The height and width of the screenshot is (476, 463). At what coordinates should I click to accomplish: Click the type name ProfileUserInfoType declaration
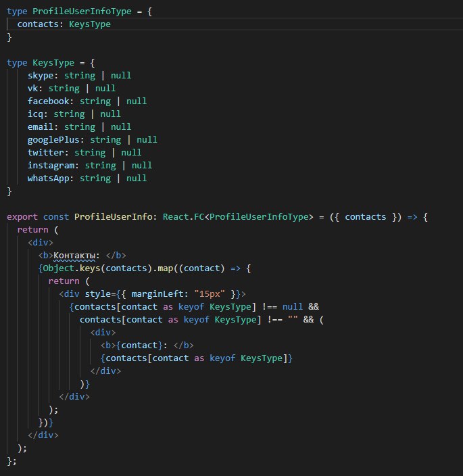click(82, 11)
